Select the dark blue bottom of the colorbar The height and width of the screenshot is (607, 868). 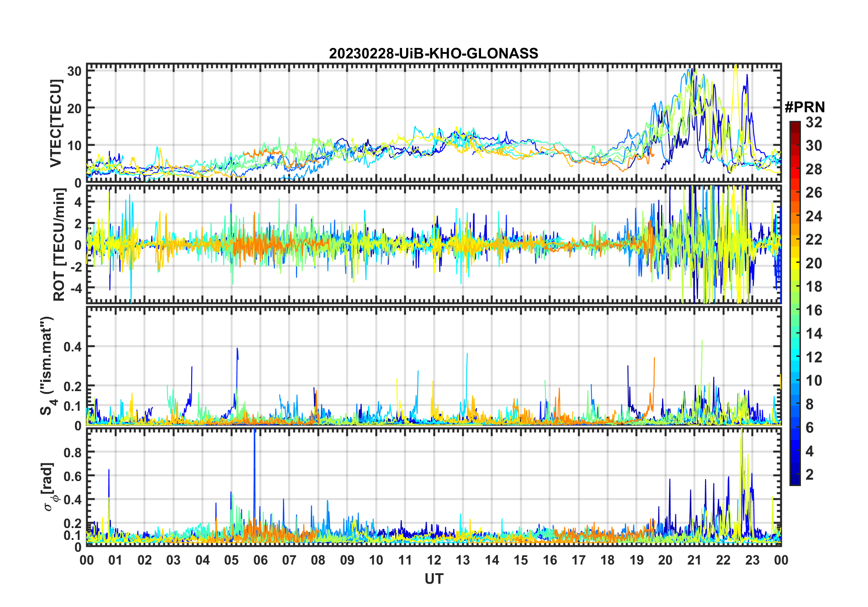(795, 480)
